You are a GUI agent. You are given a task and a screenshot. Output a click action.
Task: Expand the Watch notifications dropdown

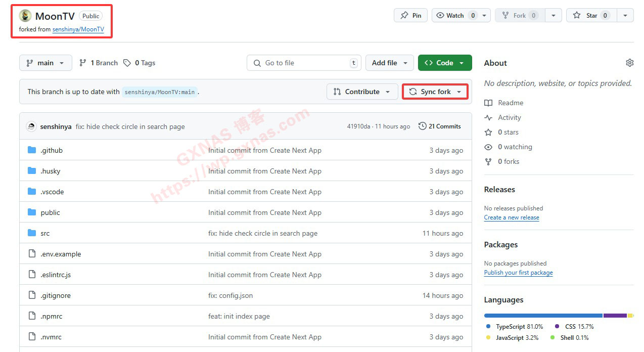[485, 15]
